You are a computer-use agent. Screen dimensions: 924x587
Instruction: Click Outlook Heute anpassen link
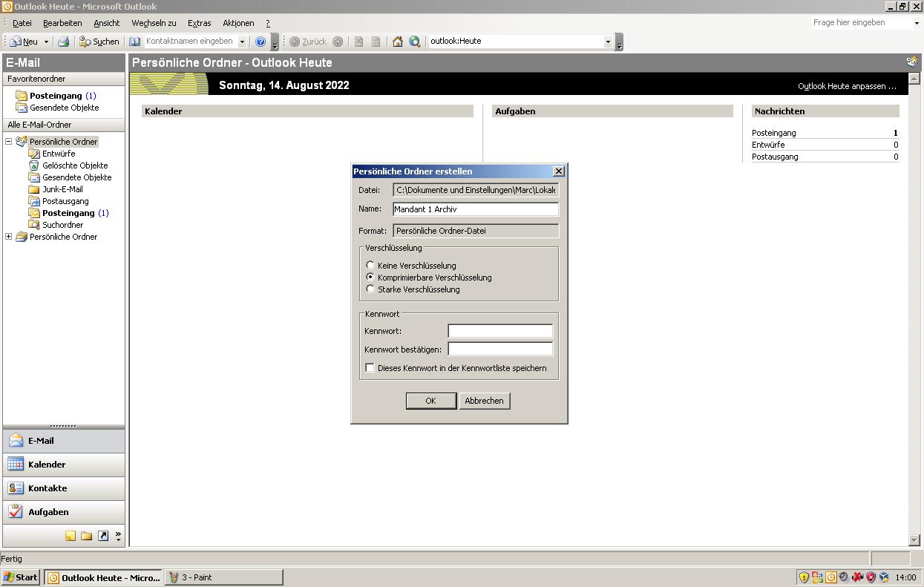coord(847,86)
